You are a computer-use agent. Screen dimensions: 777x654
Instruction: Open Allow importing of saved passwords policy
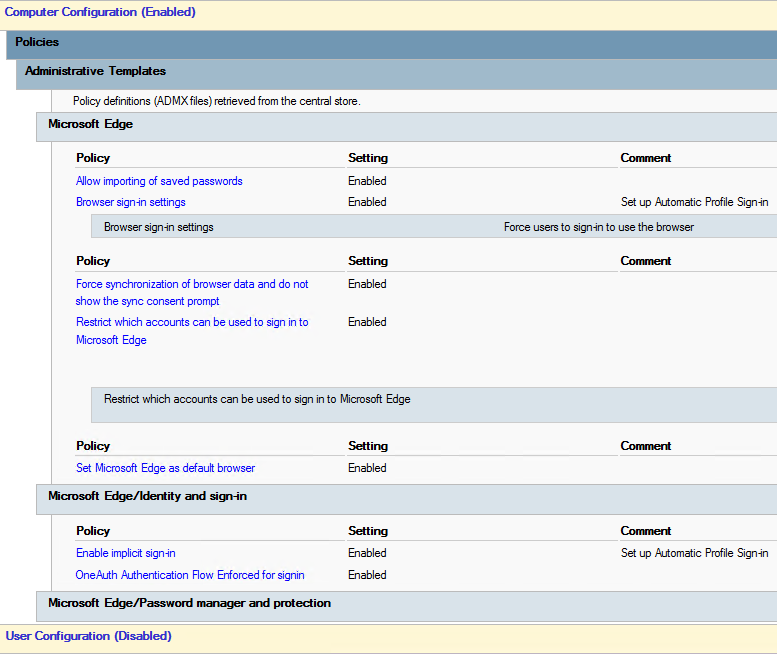pyautogui.click(x=159, y=181)
